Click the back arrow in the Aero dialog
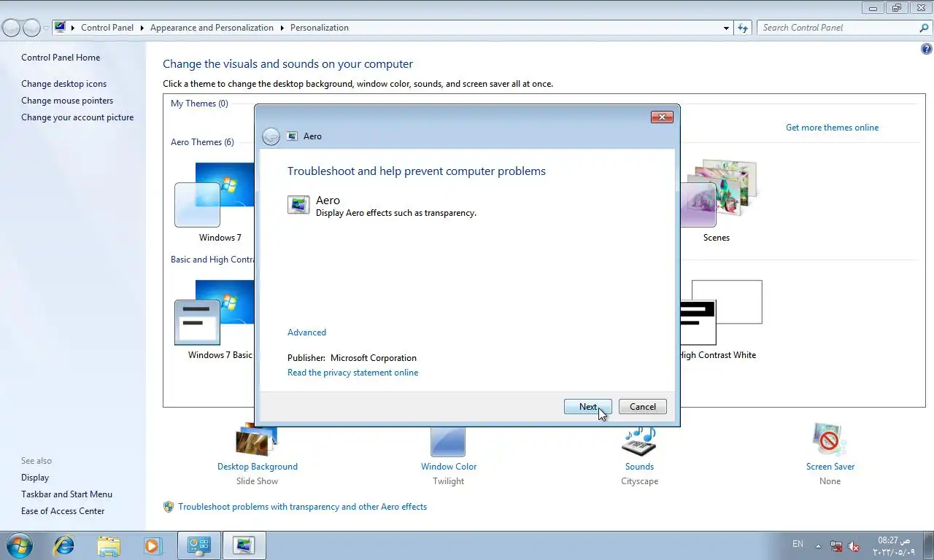The width and height of the screenshot is (934, 560). click(x=271, y=136)
